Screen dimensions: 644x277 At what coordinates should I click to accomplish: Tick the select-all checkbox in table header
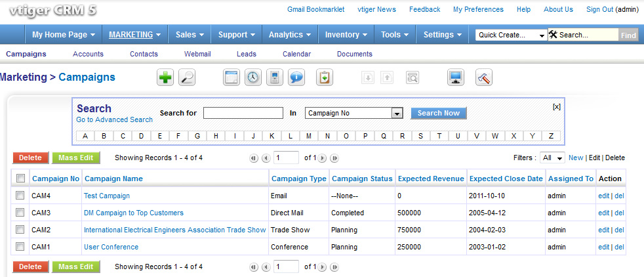[x=20, y=179]
